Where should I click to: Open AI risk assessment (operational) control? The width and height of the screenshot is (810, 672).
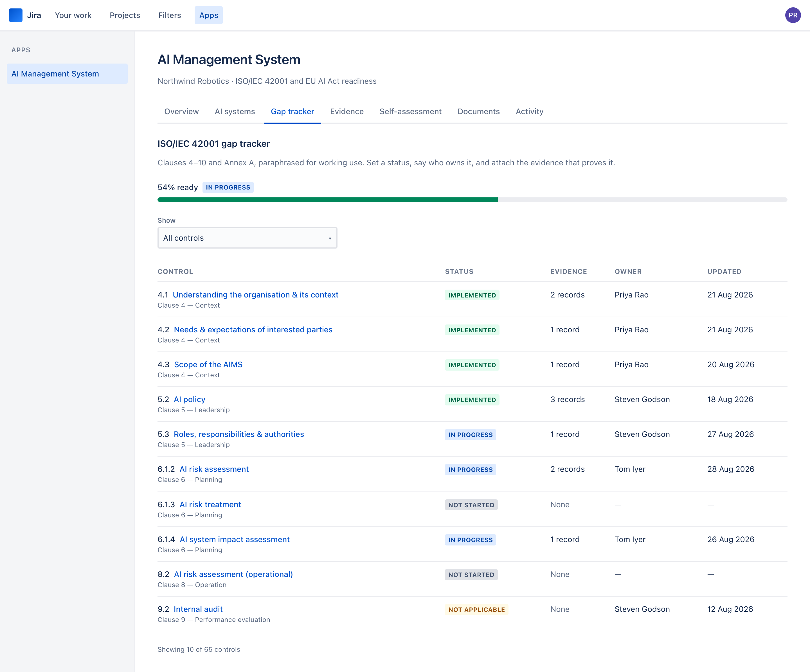pyautogui.click(x=233, y=574)
